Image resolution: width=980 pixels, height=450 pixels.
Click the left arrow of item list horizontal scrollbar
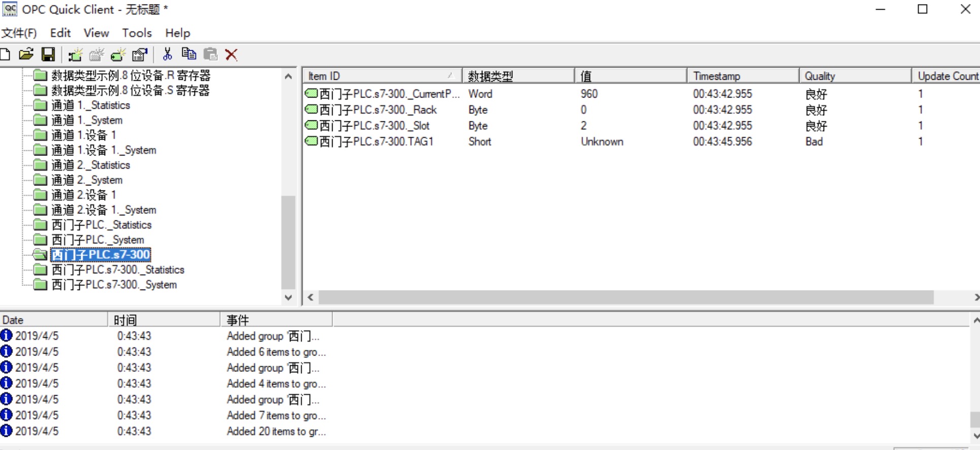[310, 297]
